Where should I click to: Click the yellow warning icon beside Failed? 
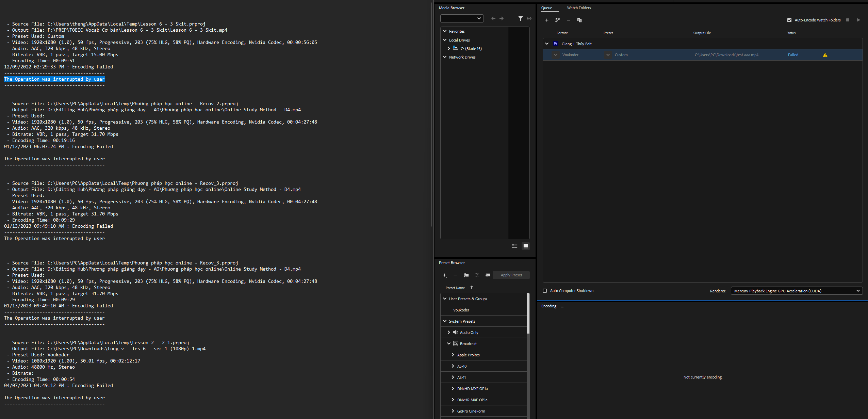pos(825,55)
